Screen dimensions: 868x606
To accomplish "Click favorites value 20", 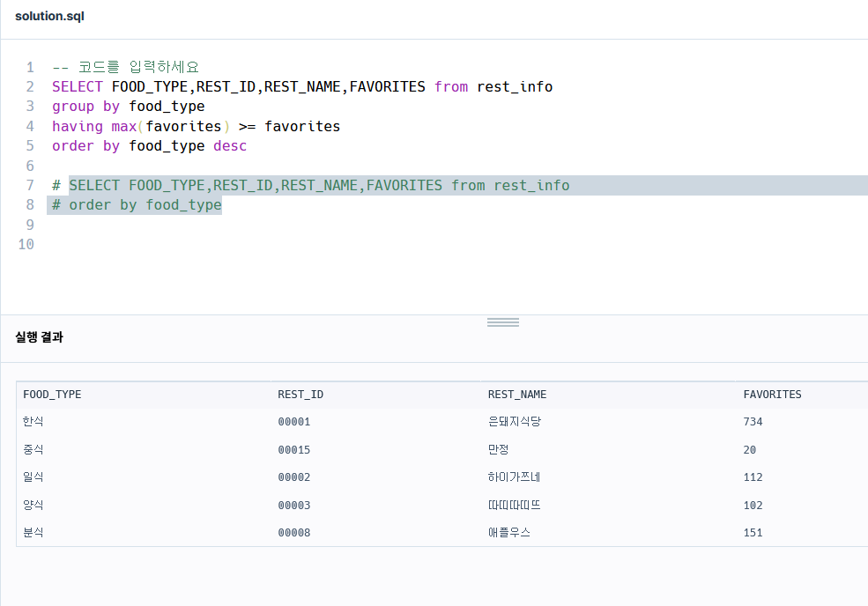I will (750, 450).
